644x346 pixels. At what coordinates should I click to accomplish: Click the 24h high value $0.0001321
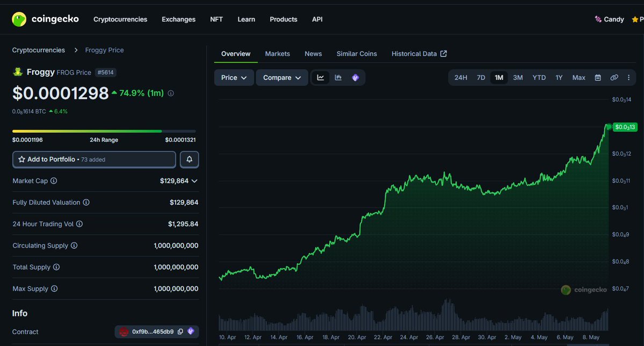point(180,140)
